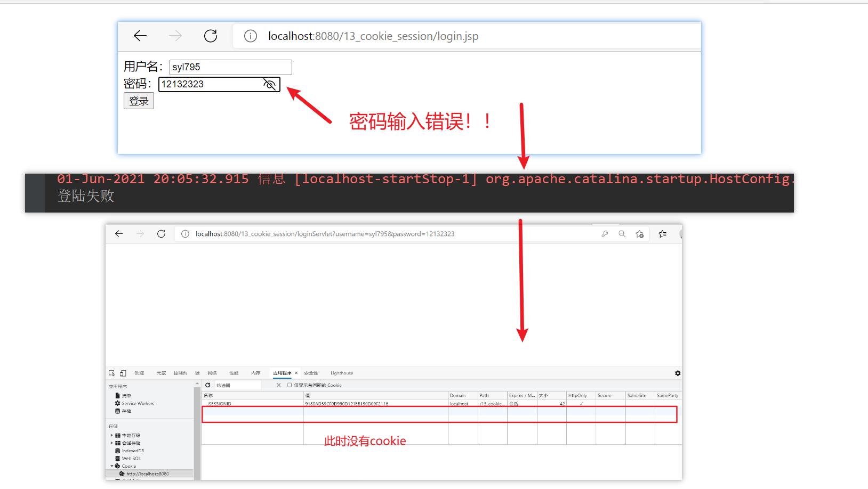Go forward in the loginServlet browser window

(x=140, y=234)
